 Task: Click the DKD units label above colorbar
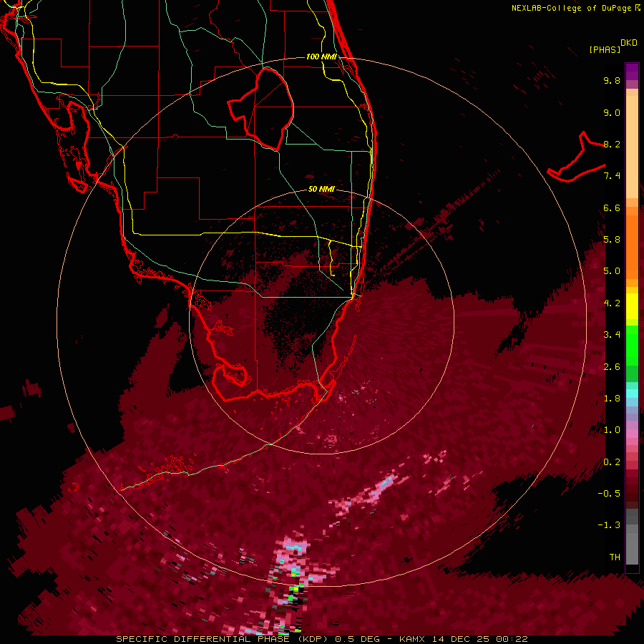tap(629, 43)
